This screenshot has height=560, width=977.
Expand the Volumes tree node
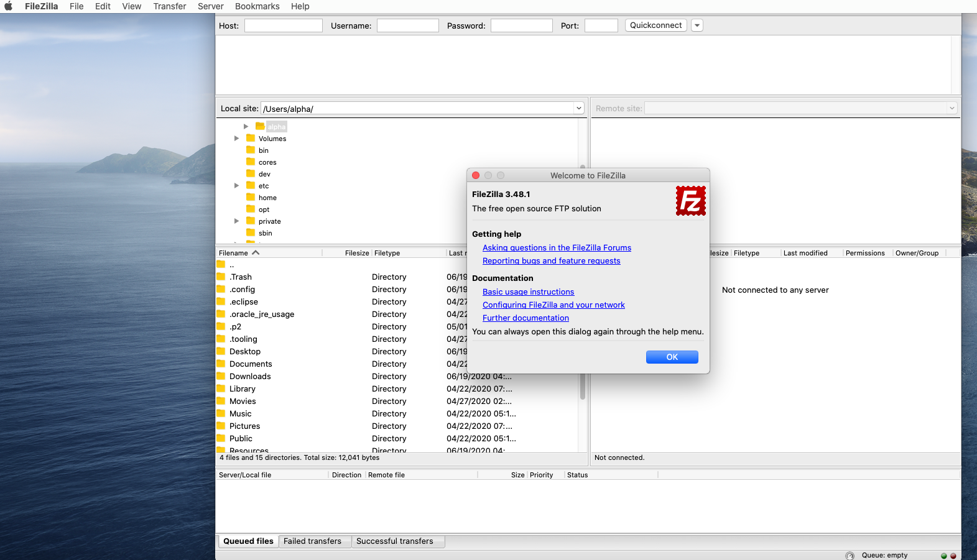pos(236,138)
